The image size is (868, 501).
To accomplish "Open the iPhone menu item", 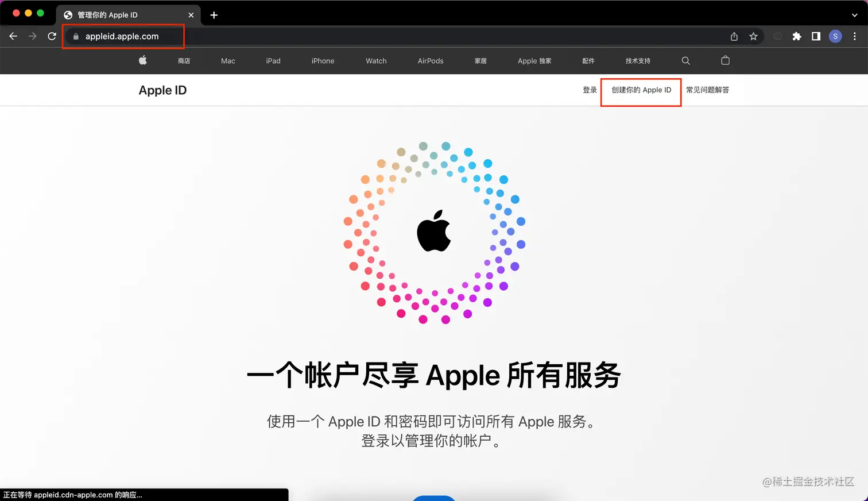I will [x=323, y=61].
